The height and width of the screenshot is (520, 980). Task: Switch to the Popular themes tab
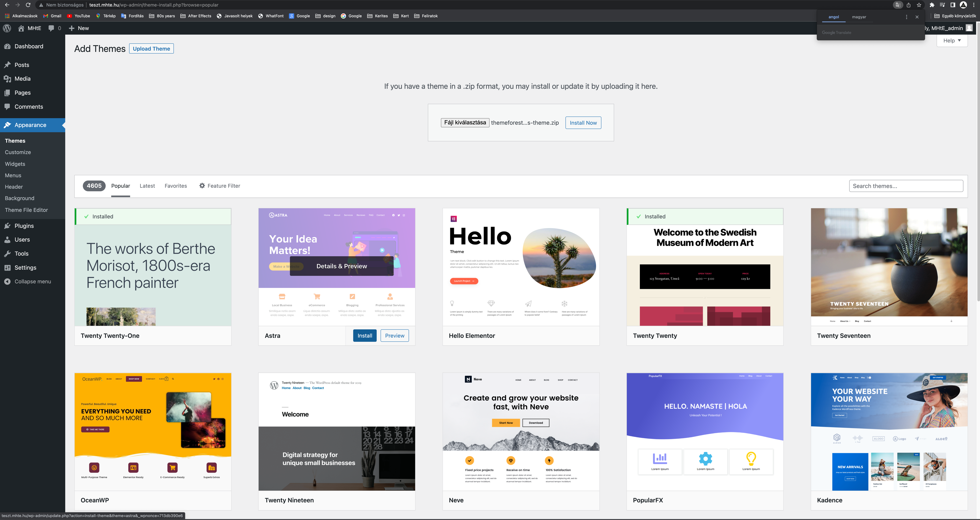click(121, 186)
